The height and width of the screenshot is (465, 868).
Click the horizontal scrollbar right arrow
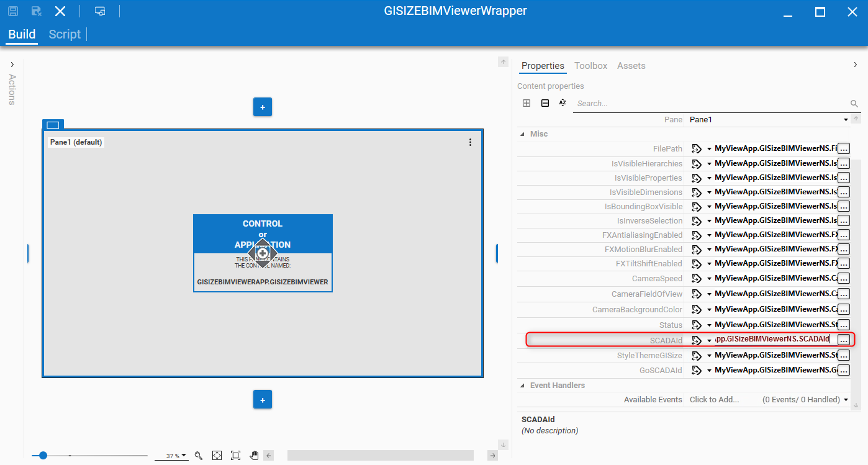pos(493,456)
